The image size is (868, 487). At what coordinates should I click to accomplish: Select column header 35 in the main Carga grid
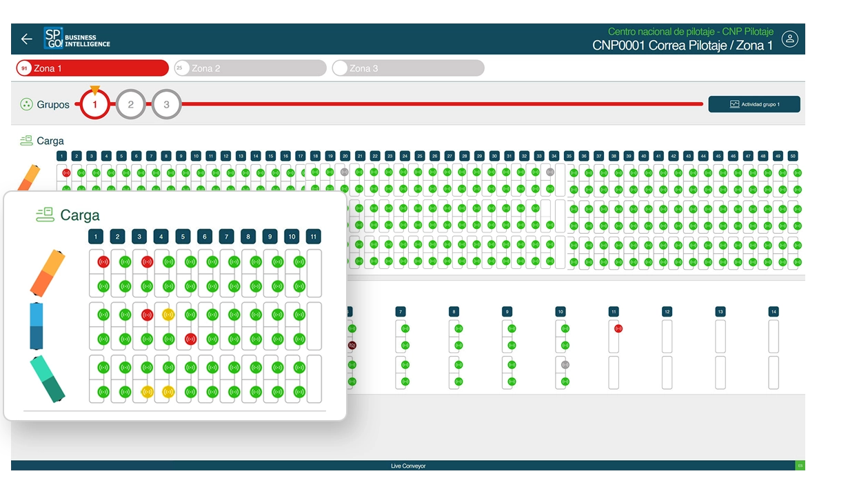[x=569, y=156]
